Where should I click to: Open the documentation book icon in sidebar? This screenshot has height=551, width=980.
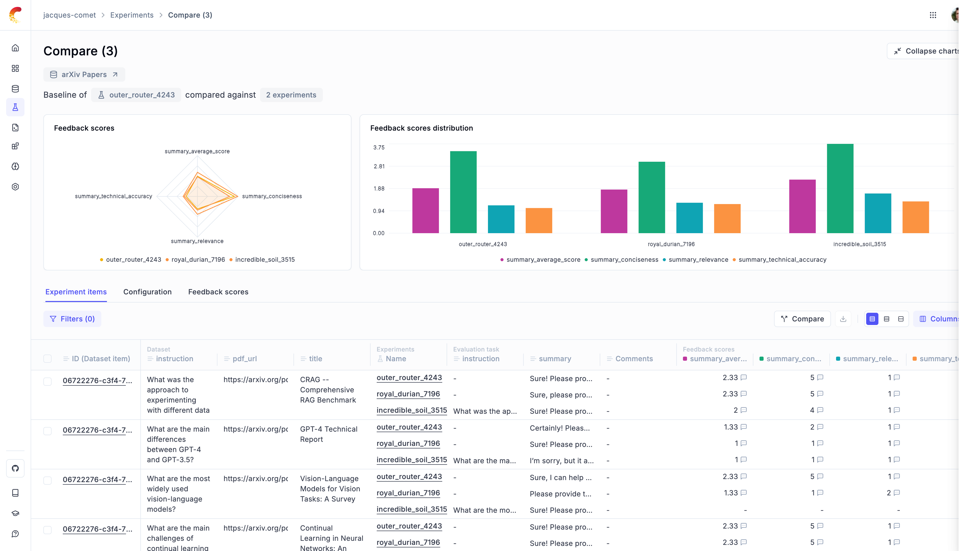pyautogui.click(x=15, y=493)
